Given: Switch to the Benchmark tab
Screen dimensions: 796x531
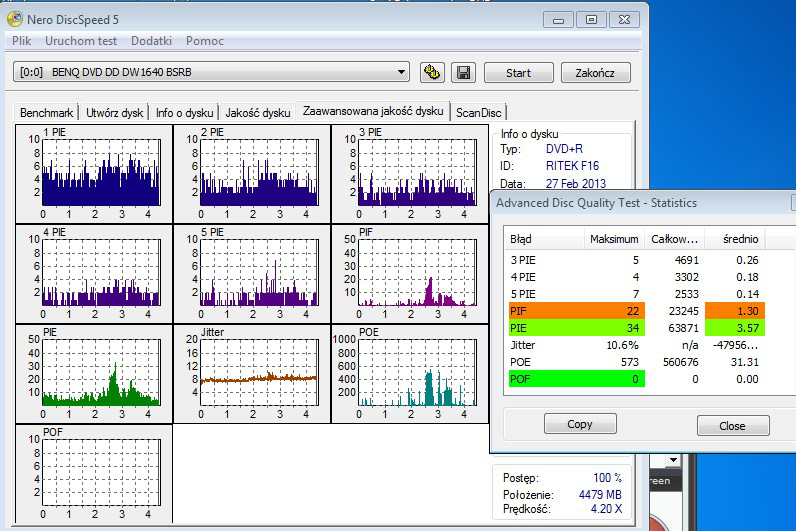Looking at the screenshot, I should point(46,113).
